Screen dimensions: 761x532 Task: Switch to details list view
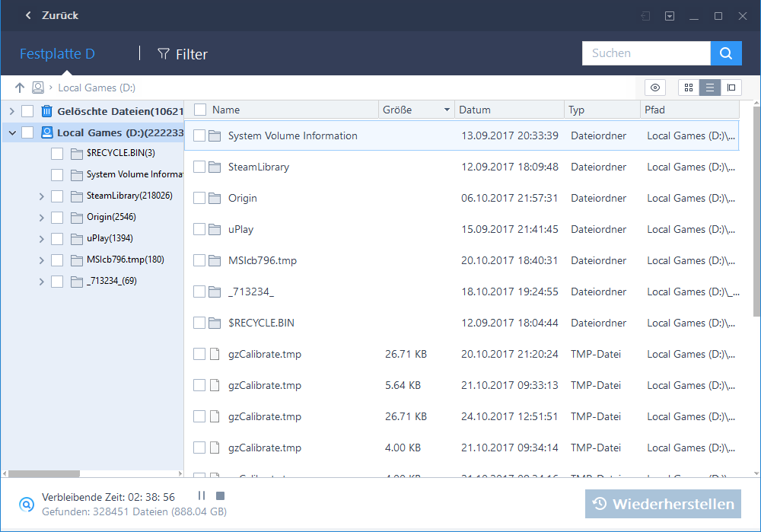[710, 88]
